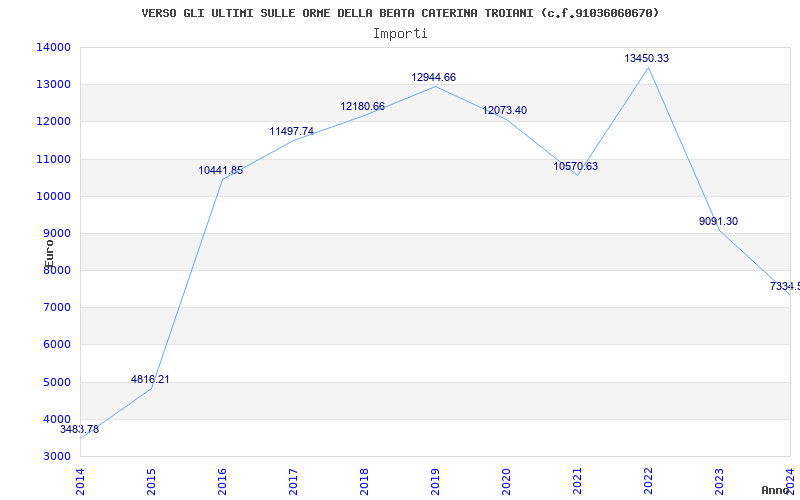Click the y-axis value 4000

click(x=56, y=419)
